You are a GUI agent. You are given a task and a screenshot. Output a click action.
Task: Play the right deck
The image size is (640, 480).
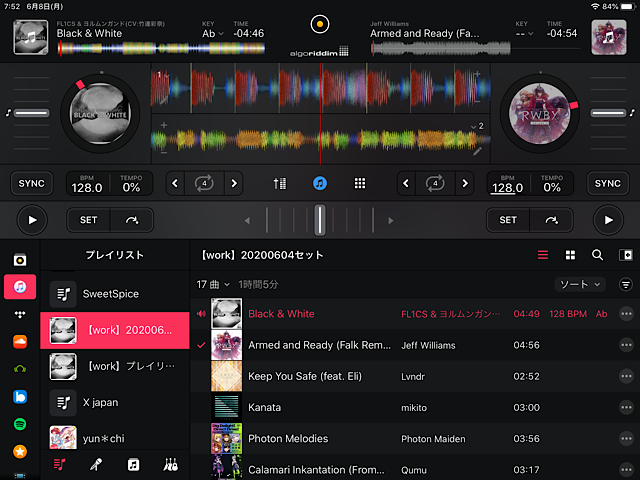point(608,220)
